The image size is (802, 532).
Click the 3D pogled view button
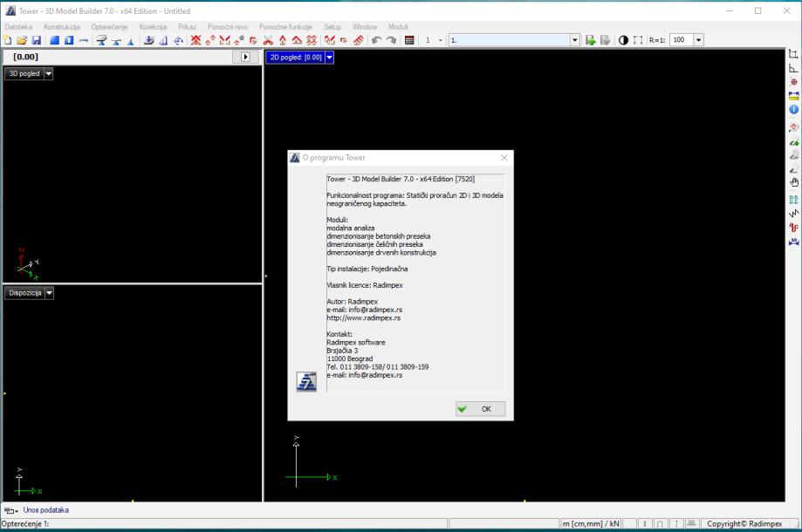[x=24, y=73]
